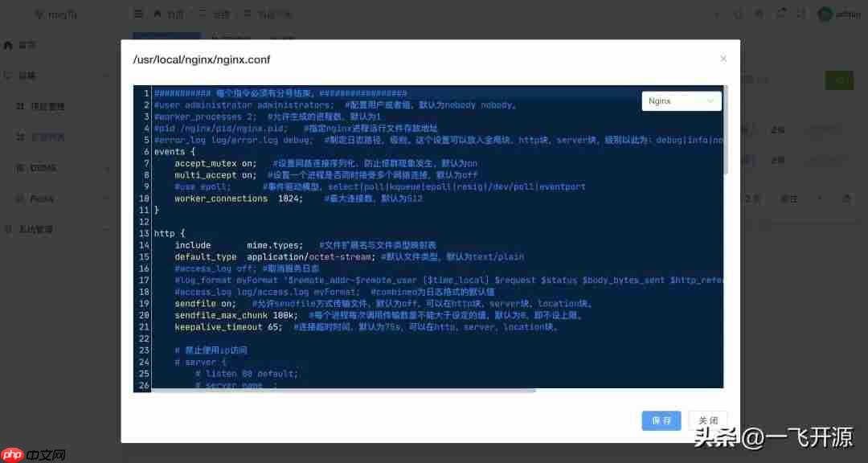Image resolution: width=868 pixels, height=463 pixels.
Task: Click the green search button behind the dialog
Action: click(x=839, y=80)
